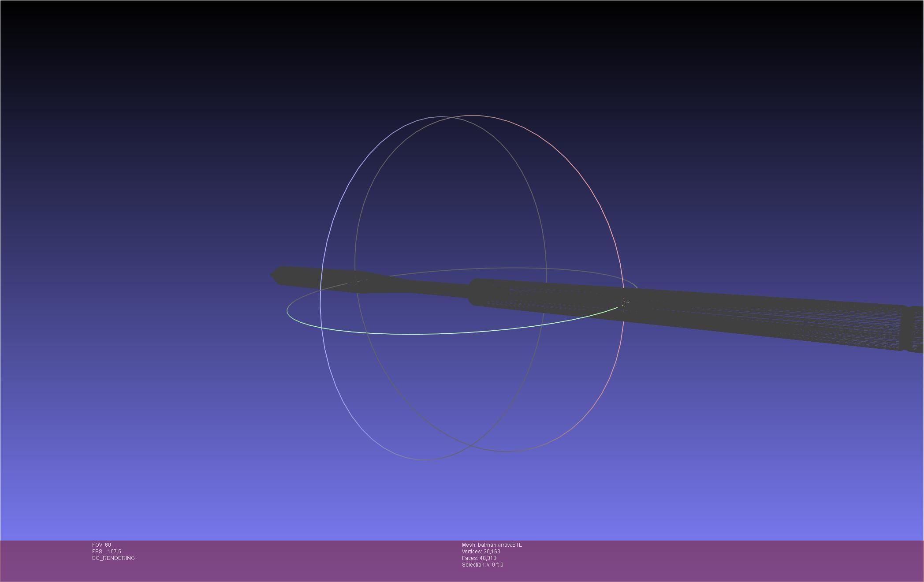Click the small white marker on the trackball
The image size is (924, 582).
coord(624,303)
